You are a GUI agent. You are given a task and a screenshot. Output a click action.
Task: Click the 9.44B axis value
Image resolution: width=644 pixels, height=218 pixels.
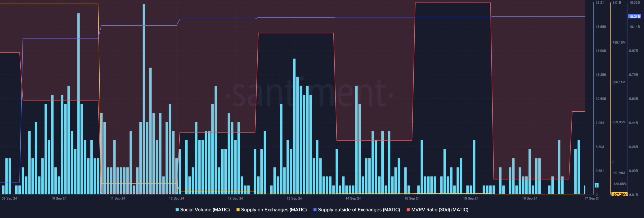pos(633,123)
